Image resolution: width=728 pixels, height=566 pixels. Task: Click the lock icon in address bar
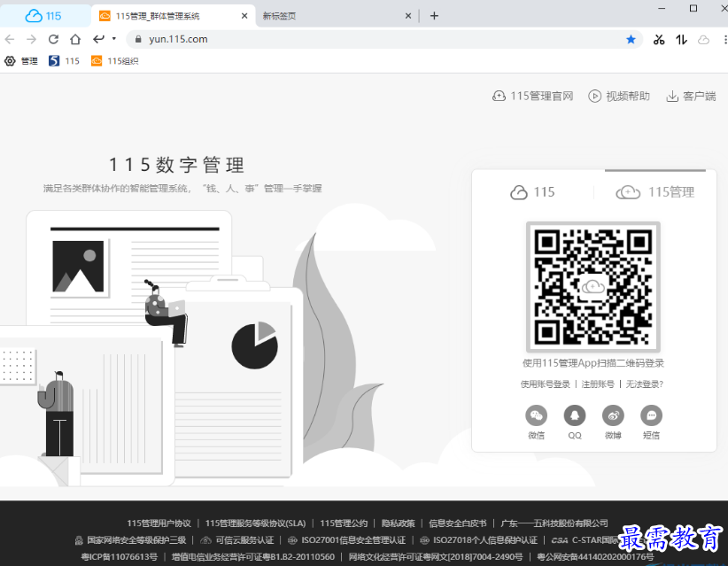click(138, 40)
